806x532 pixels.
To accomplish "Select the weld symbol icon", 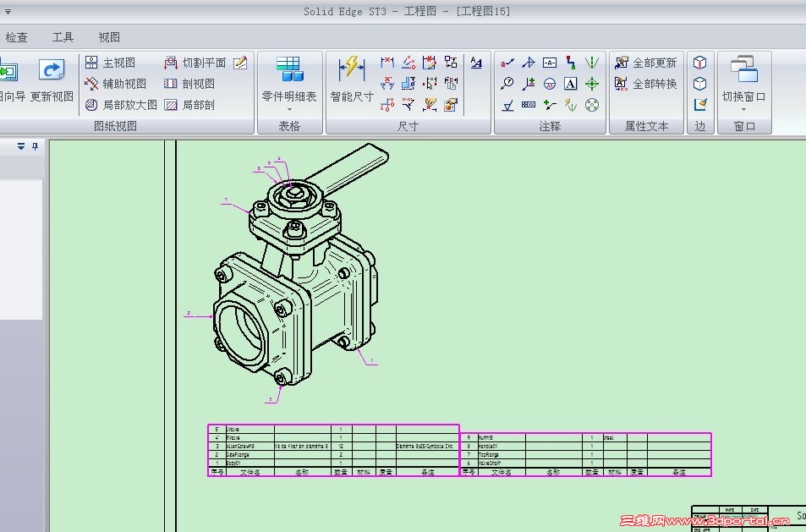I will pyautogui.click(x=529, y=63).
